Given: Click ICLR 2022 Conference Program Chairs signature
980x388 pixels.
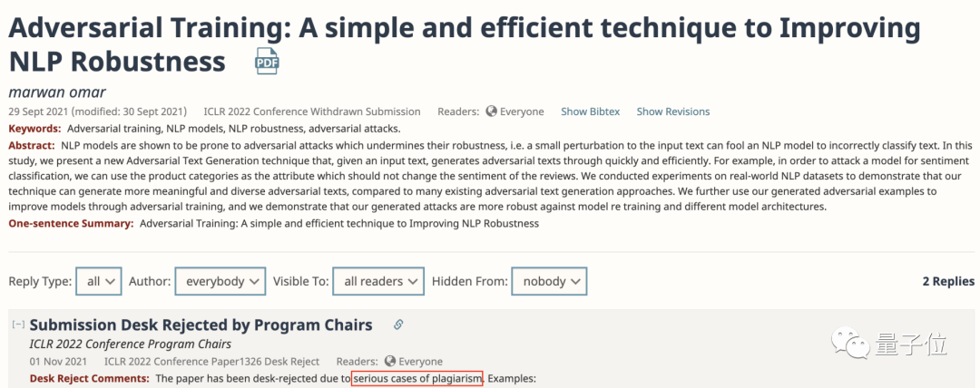Looking at the screenshot, I should [x=130, y=344].
